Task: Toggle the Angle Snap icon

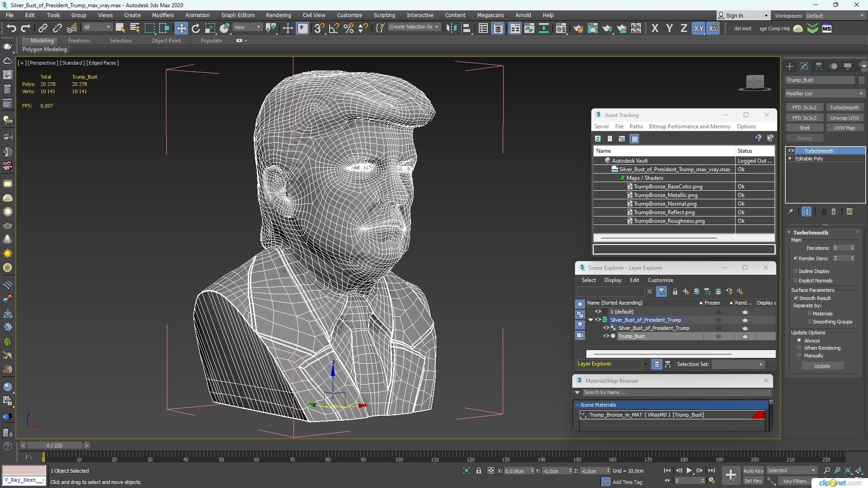Action: pos(334,28)
